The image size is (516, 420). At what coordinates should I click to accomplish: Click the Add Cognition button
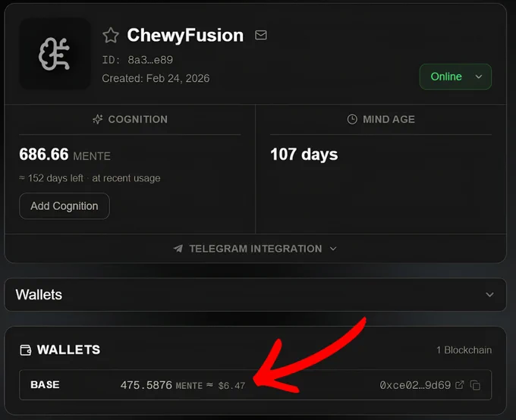pyautogui.click(x=64, y=206)
